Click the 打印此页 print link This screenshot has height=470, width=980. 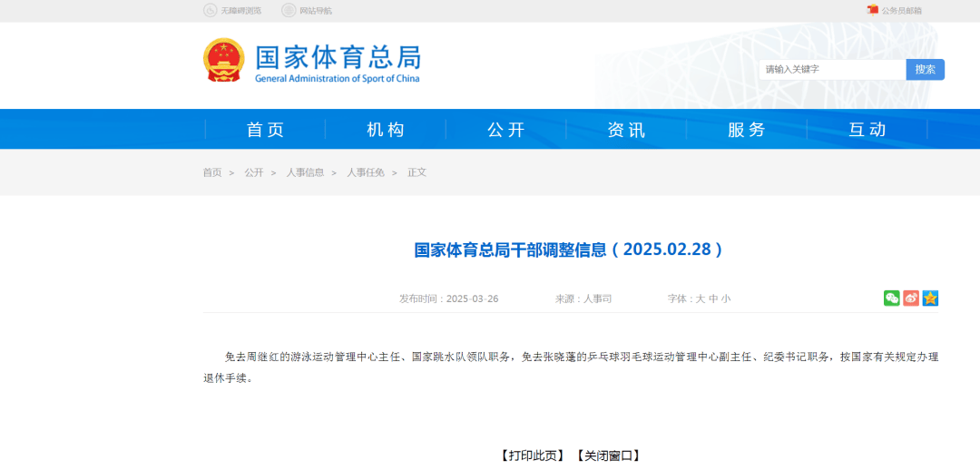(533, 455)
